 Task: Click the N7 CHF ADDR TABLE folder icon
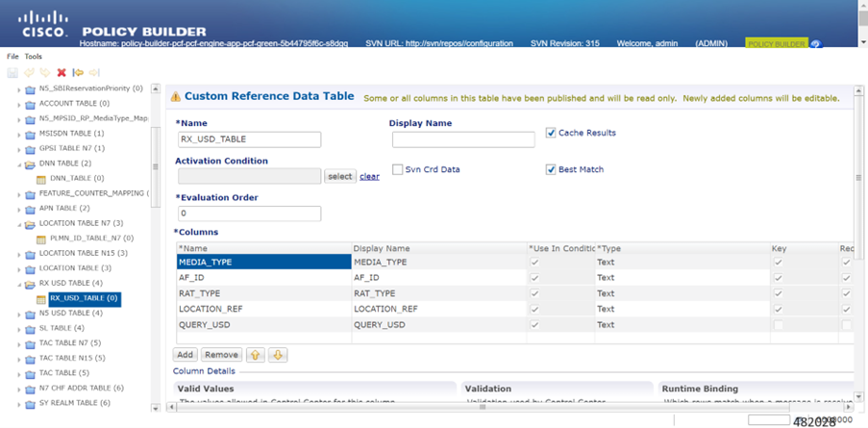coord(31,389)
